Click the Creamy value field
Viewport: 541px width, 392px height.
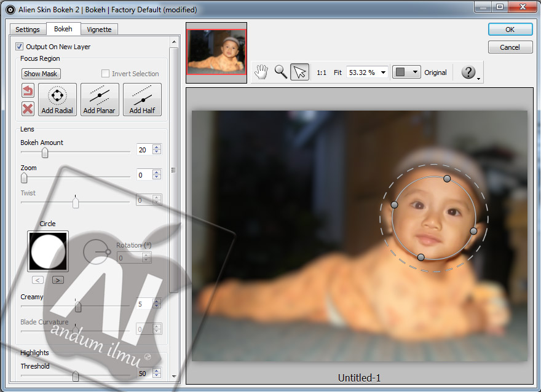coord(144,304)
